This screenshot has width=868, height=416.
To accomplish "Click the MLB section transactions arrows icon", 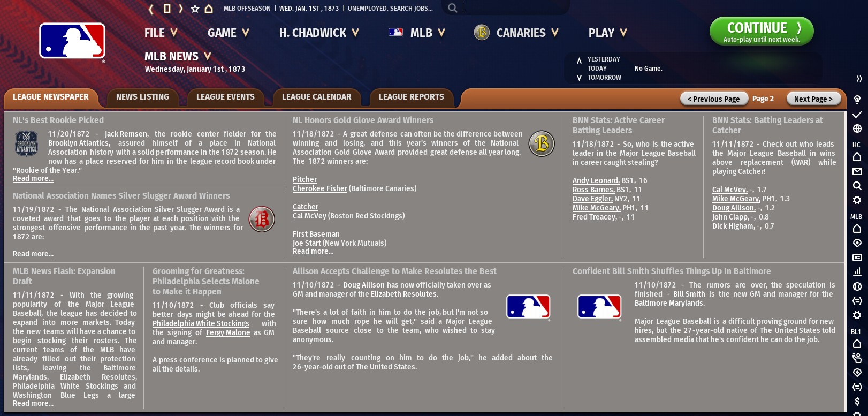I will click(857, 301).
